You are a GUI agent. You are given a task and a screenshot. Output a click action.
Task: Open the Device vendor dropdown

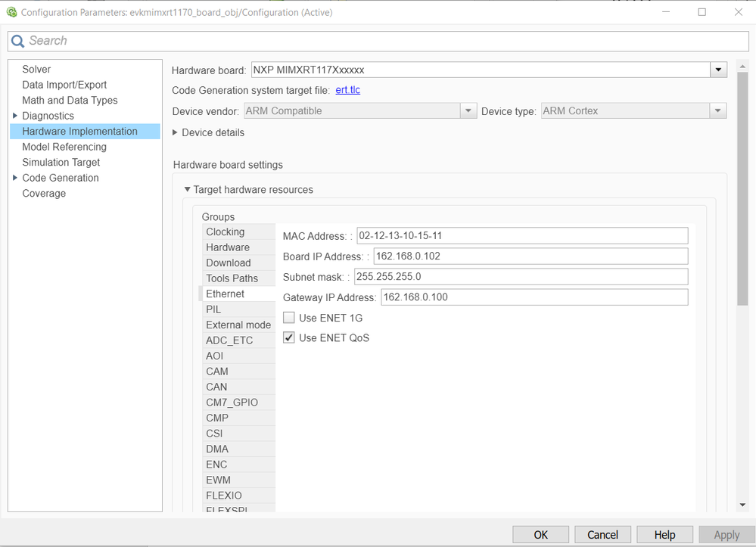(468, 110)
